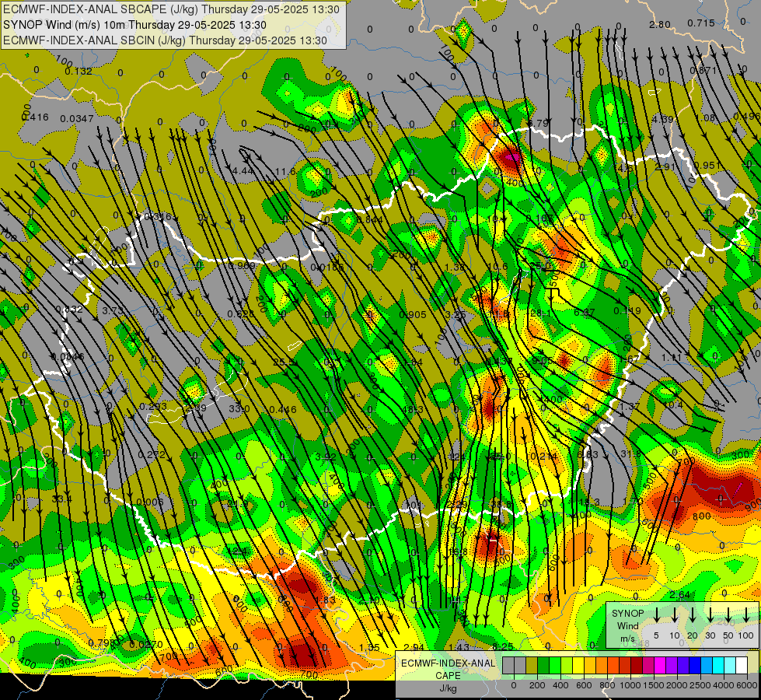Click the 3.92 station value on the map
Screen dimensions: 761x700
click(x=326, y=457)
